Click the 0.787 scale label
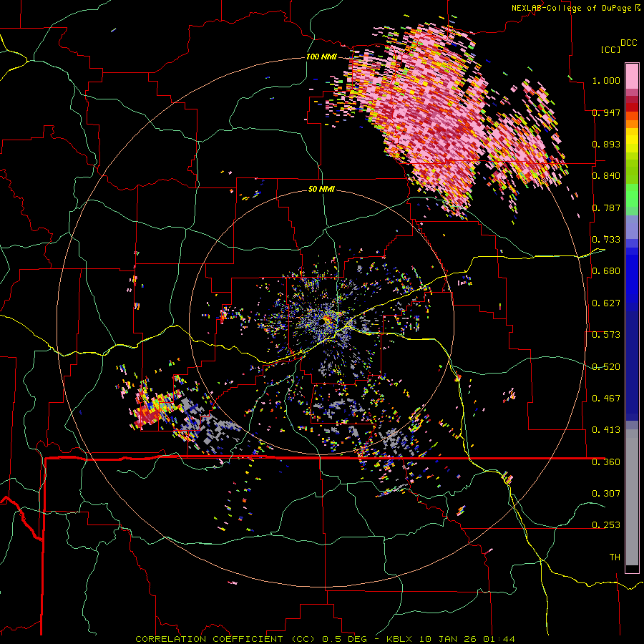 pyautogui.click(x=606, y=208)
